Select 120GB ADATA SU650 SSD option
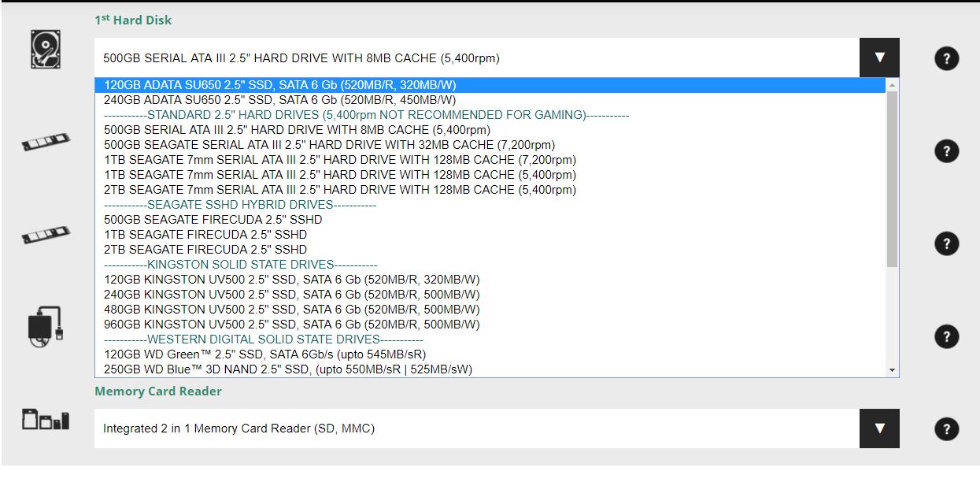Viewport: 980px width, 486px height. point(490,85)
